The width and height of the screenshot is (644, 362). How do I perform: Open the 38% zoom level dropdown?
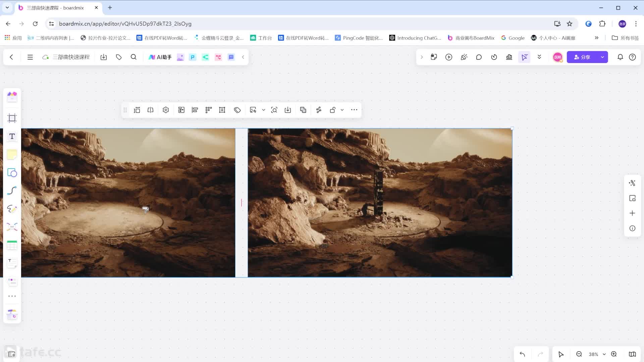click(x=597, y=354)
